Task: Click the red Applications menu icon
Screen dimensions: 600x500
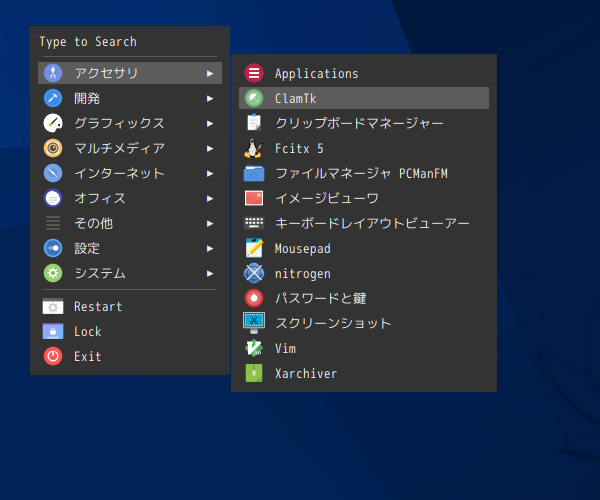Action: click(254, 73)
